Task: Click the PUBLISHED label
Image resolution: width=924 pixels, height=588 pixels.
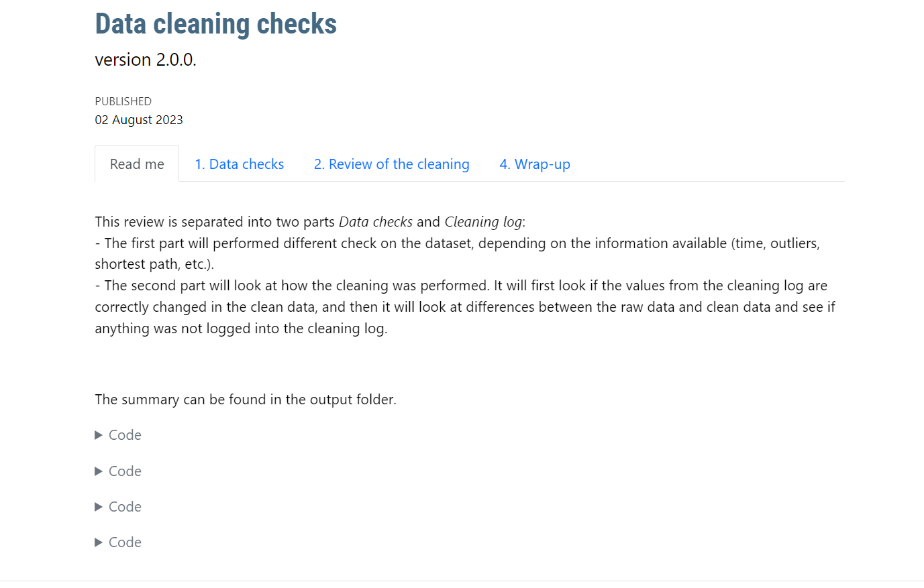Action: 123,101
